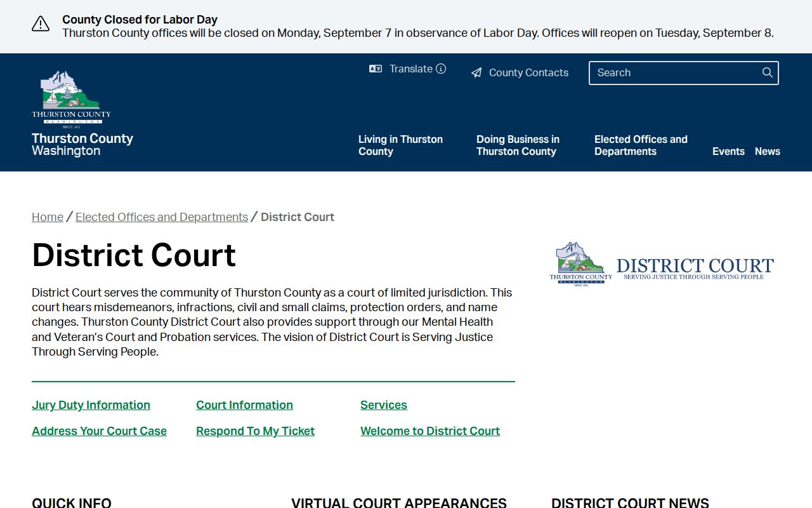The width and height of the screenshot is (812, 508).
Task: Click the District Court page heading
Action: [x=134, y=255]
